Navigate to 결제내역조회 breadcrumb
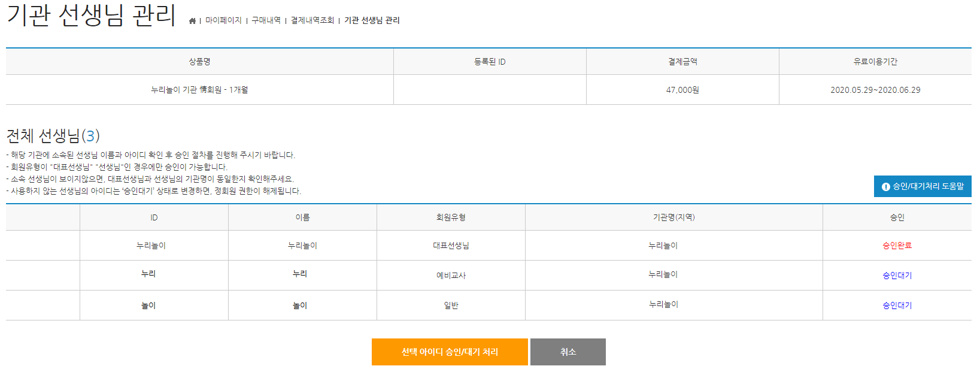 (312, 20)
